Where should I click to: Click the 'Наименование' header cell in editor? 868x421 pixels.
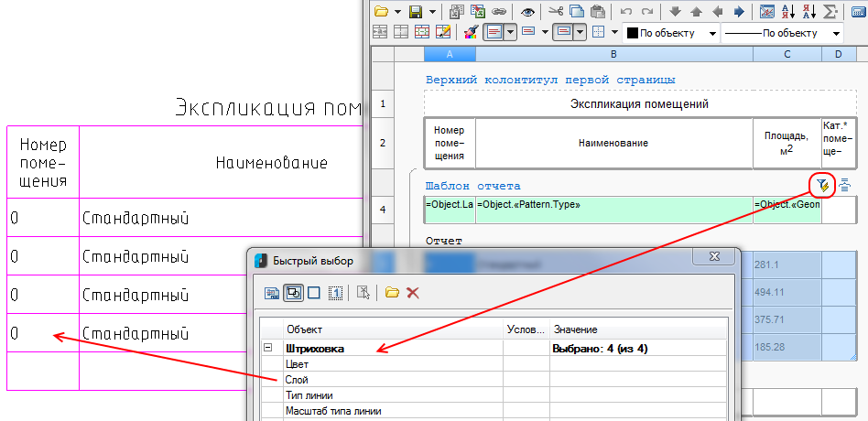[x=613, y=144]
